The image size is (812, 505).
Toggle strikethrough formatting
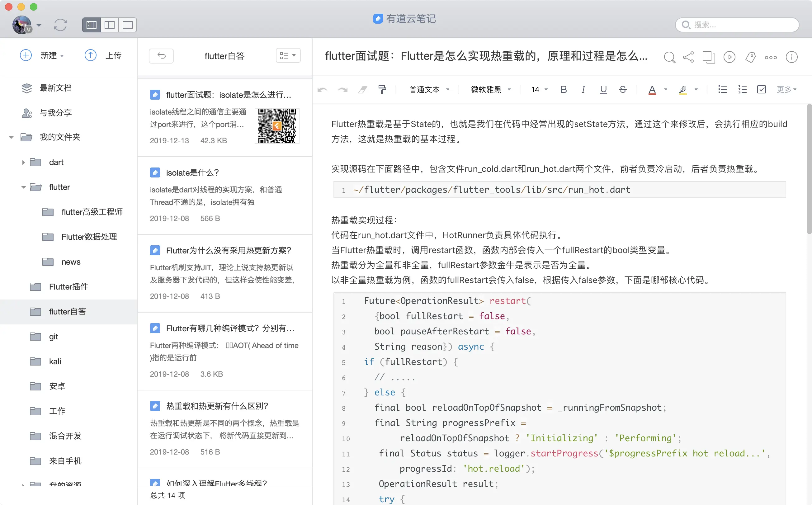[623, 89]
